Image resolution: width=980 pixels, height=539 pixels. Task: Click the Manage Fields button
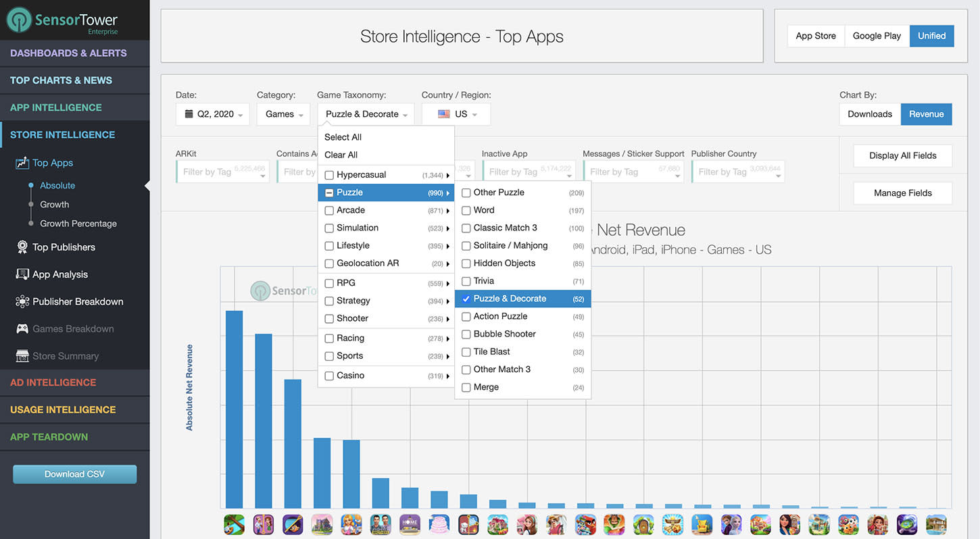pyautogui.click(x=902, y=193)
